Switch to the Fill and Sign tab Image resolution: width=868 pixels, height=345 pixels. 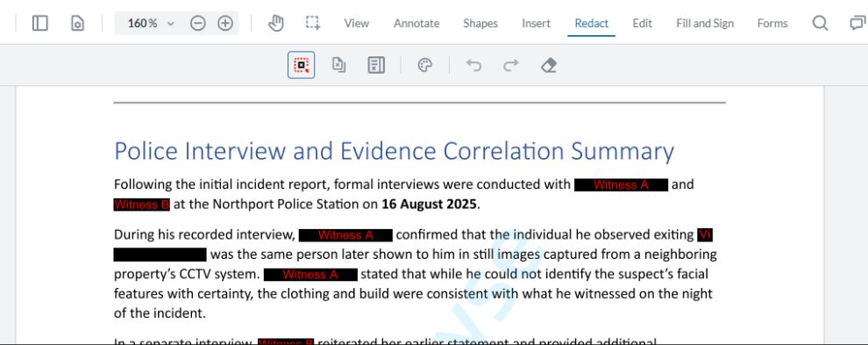point(705,24)
